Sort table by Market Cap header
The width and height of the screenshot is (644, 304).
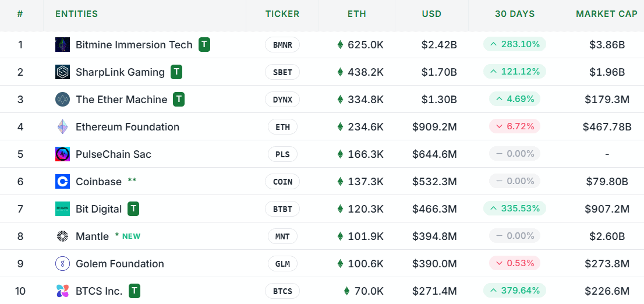click(606, 14)
